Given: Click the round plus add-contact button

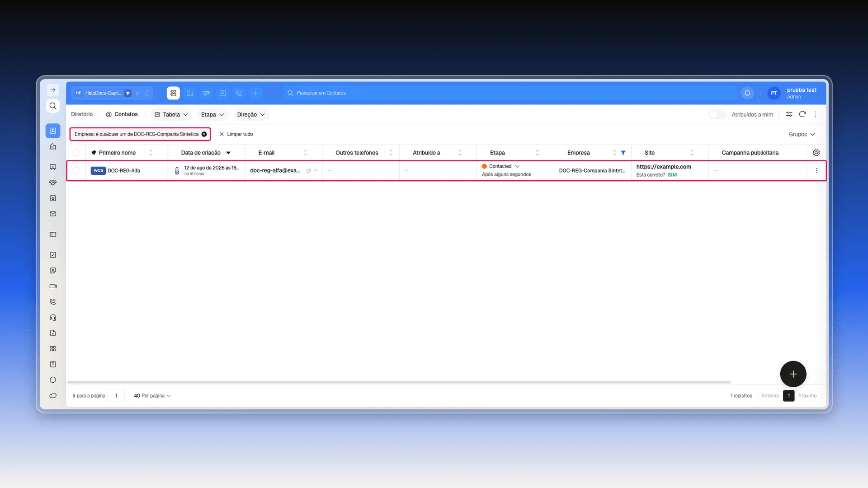Looking at the screenshot, I should tap(793, 374).
